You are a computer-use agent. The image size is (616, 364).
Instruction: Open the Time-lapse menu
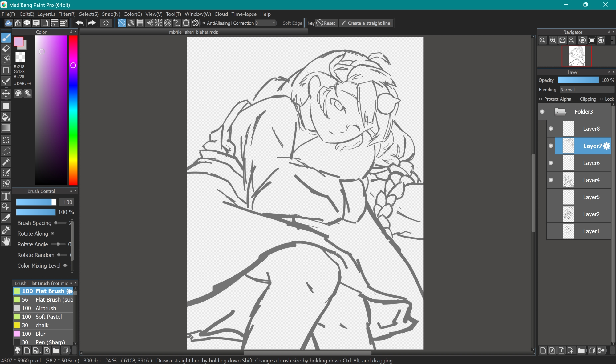click(x=244, y=14)
